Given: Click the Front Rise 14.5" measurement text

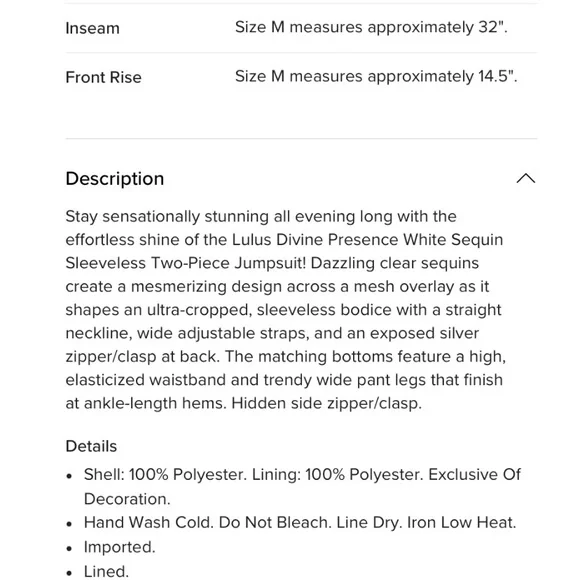Looking at the screenshot, I should [376, 76].
